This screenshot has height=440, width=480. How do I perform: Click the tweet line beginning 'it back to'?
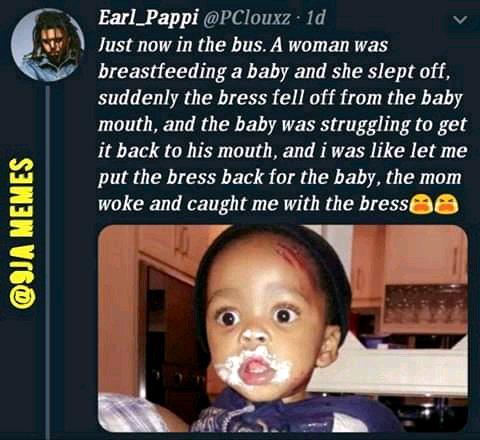point(283,151)
